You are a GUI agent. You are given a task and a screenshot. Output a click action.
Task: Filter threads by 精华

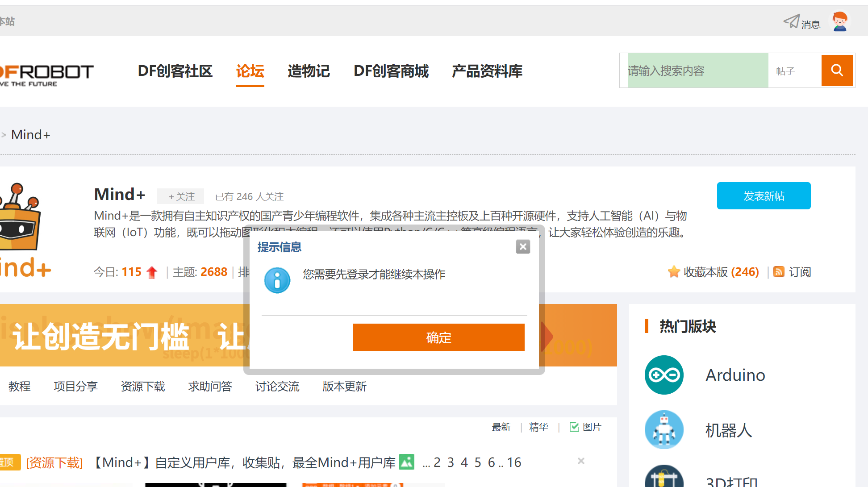pos(538,427)
